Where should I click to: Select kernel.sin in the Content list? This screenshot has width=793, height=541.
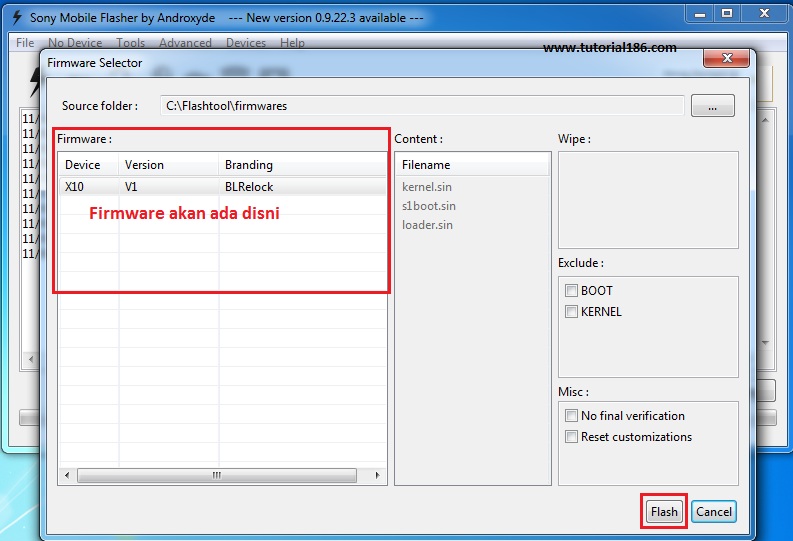tap(427, 187)
